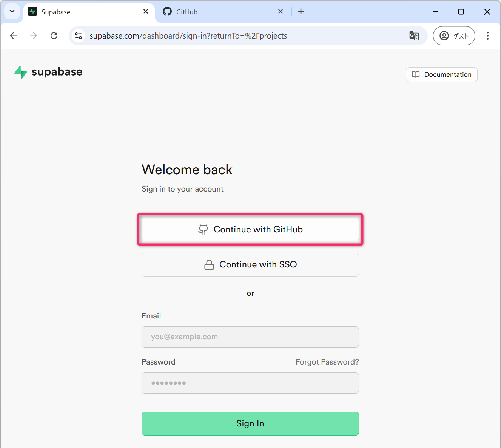Click the Forgot Password link
This screenshot has height=448, width=501.
(x=327, y=362)
